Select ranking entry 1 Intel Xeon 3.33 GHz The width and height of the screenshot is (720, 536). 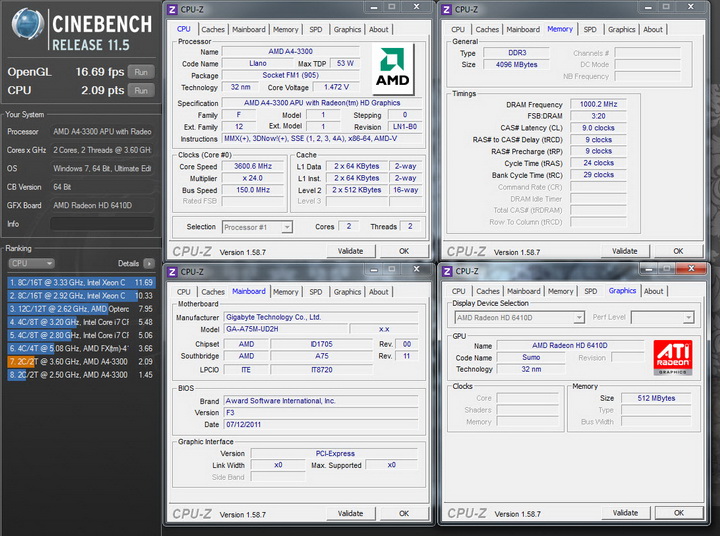tap(81, 282)
